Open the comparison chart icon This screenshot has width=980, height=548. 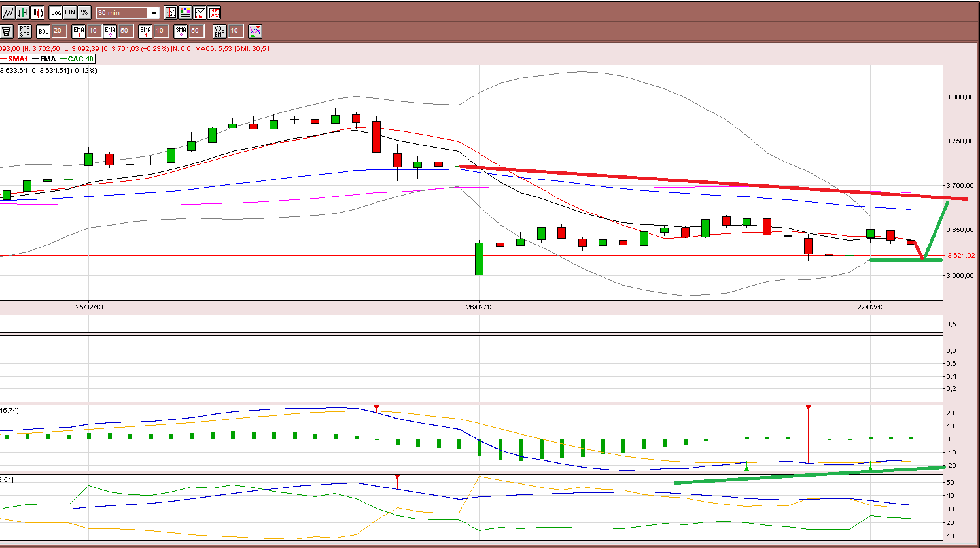[200, 12]
